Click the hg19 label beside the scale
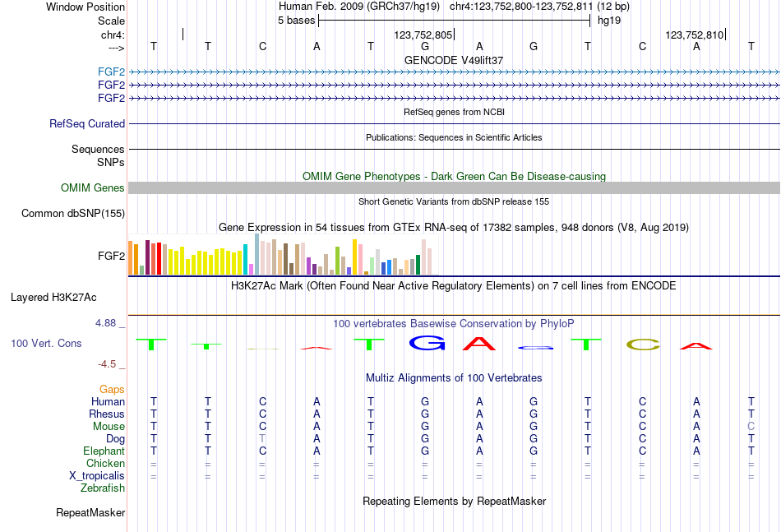 coord(609,21)
